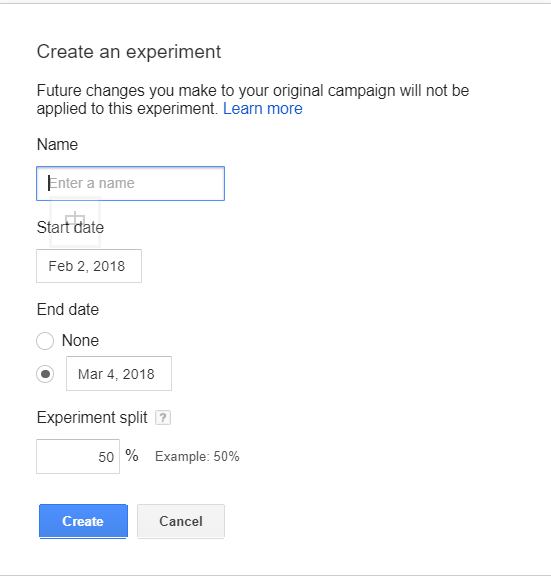
Task: Click the End date label
Action: [68, 309]
